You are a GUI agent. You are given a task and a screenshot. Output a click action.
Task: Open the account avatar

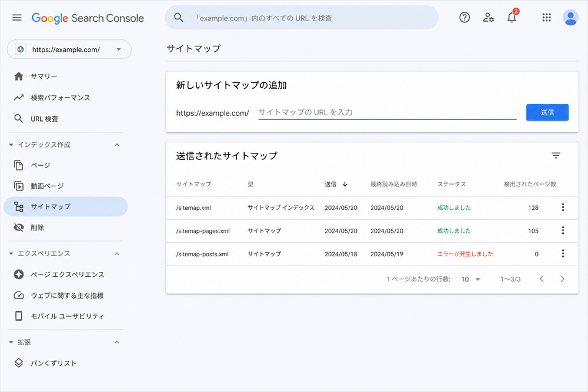pos(570,18)
